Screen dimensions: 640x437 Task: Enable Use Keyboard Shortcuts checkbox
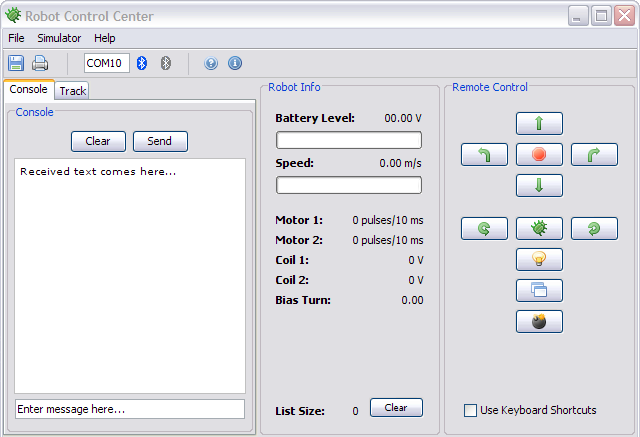coord(470,410)
